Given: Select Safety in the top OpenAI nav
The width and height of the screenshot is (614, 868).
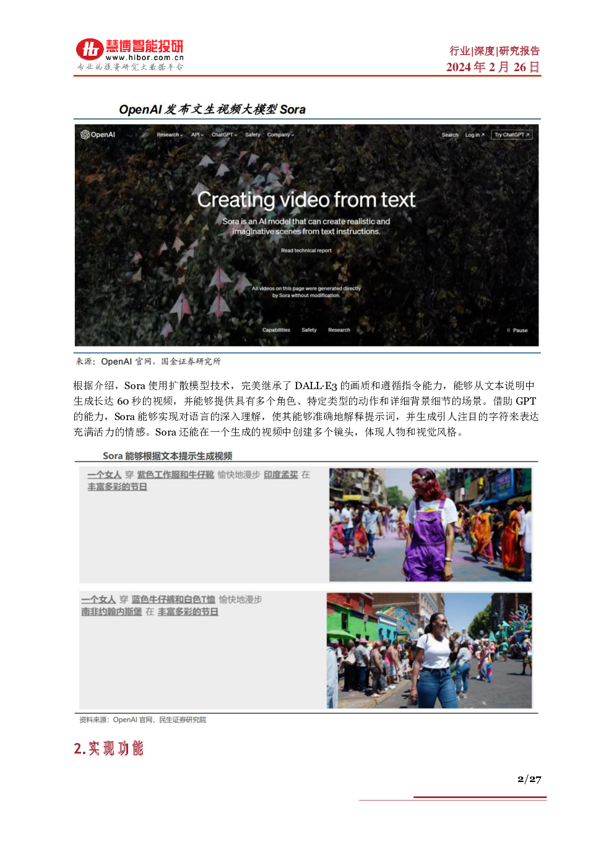Looking at the screenshot, I should (253, 134).
